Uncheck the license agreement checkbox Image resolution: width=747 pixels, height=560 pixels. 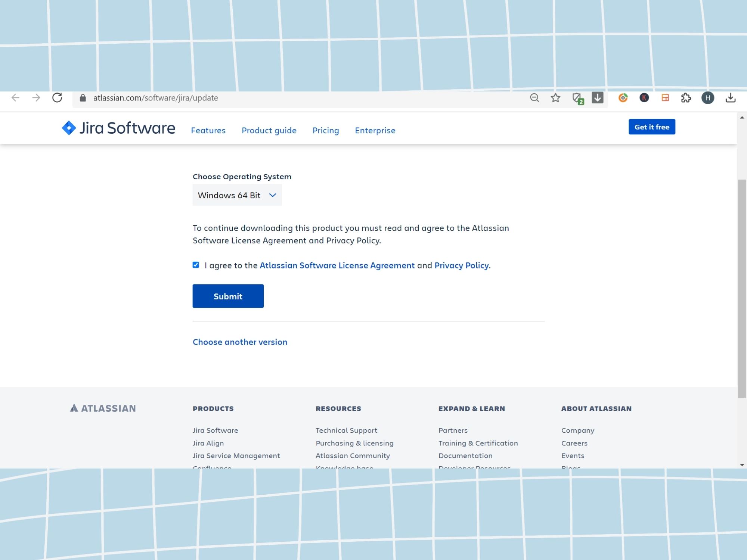coord(196,265)
